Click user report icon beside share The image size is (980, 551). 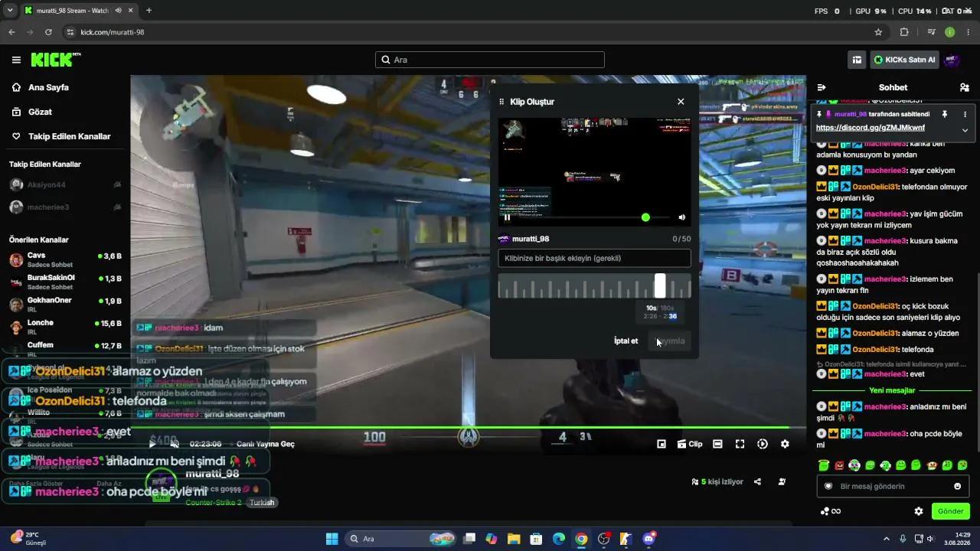(782, 481)
